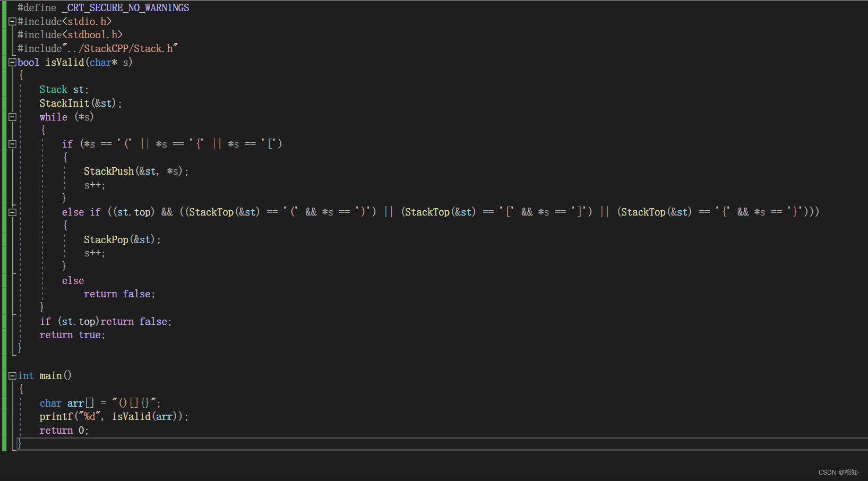
Task: Click the 'Stack st;' declaration
Action: pyautogui.click(x=64, y=89)
